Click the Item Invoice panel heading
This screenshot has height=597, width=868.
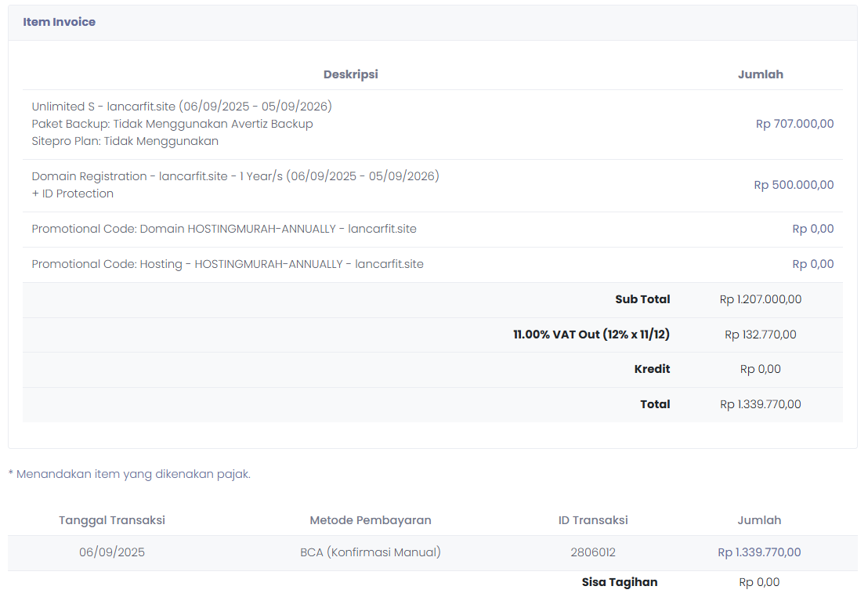point(59,22)
